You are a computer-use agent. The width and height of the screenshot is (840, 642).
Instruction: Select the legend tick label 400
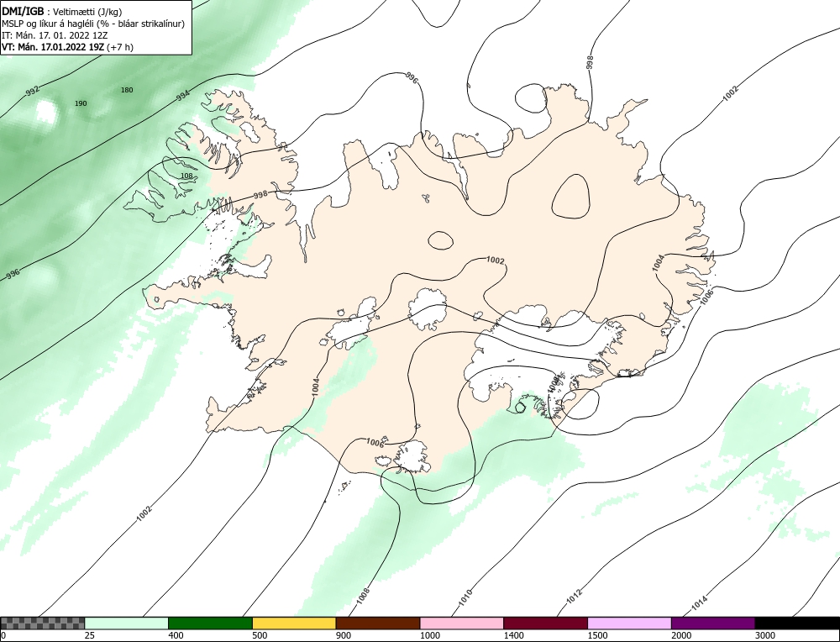tap(176, 635)
